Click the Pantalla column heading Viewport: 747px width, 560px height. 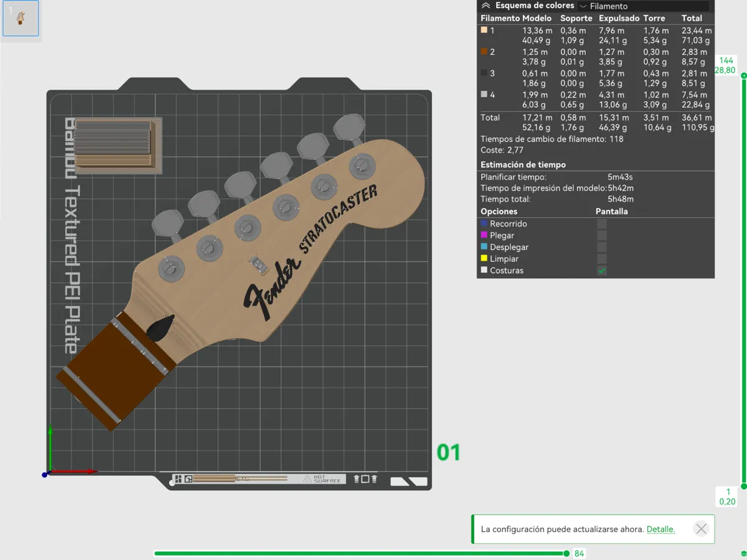pyautogui.click(x=612, y=212)
